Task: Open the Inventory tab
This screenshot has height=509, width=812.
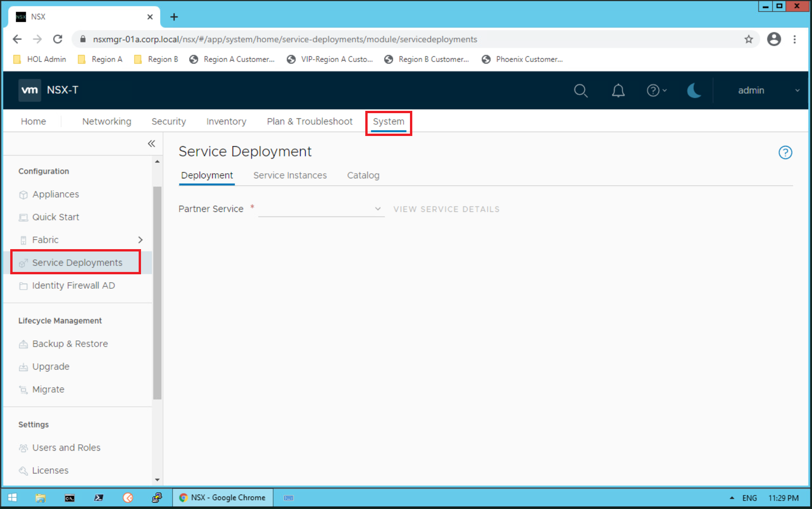Action: coord(226,121)
